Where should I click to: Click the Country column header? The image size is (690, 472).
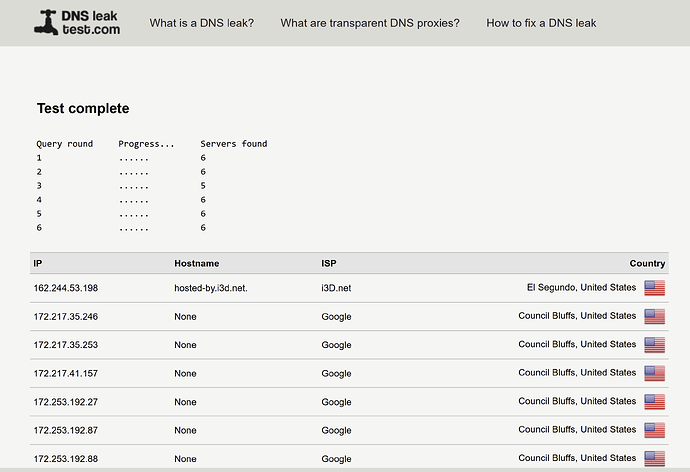click(x=647, y=264)
